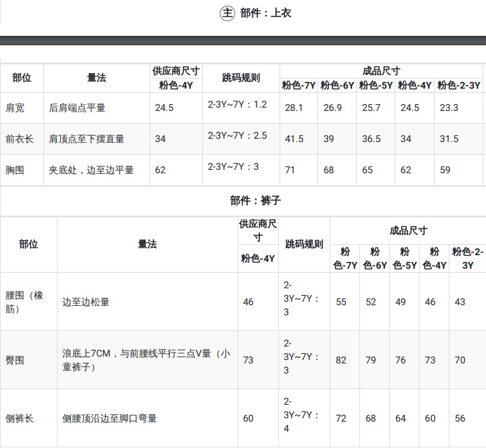Click the 臀围 value 79

tap(371, 360)
